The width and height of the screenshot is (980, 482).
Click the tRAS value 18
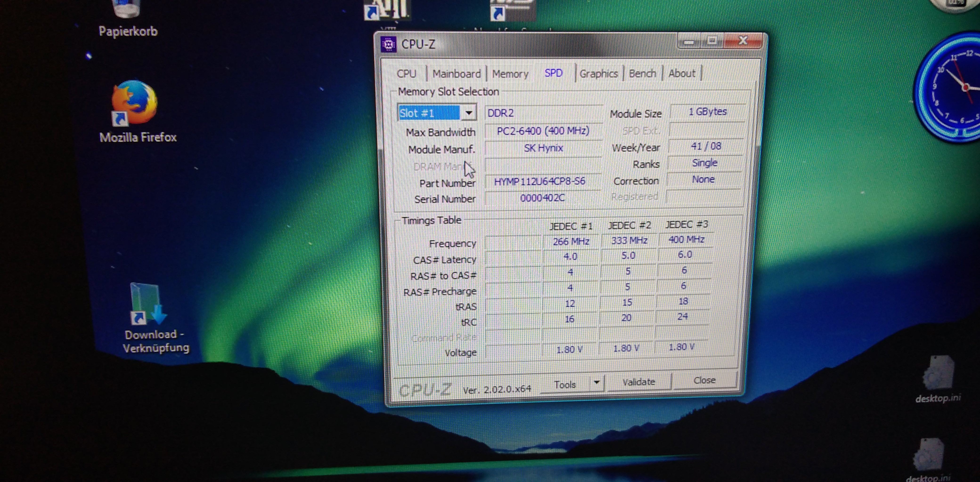pos(683,301)
